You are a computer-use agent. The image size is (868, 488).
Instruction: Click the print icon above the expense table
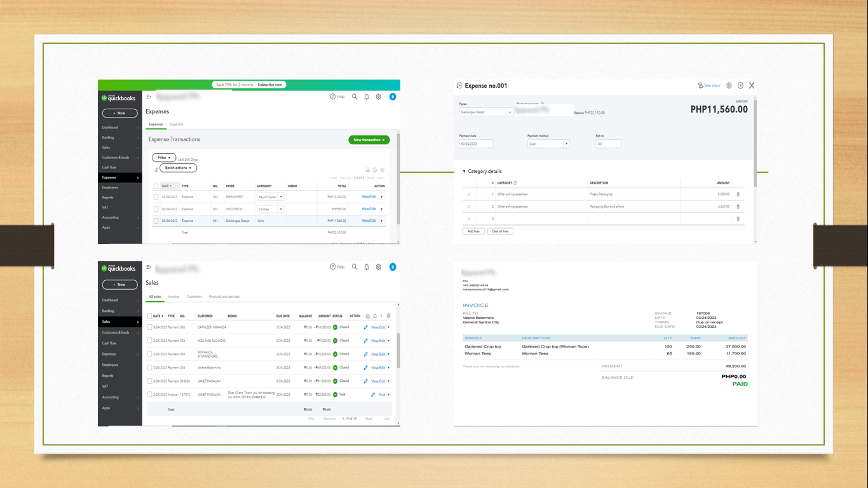(x=368, y=170)
